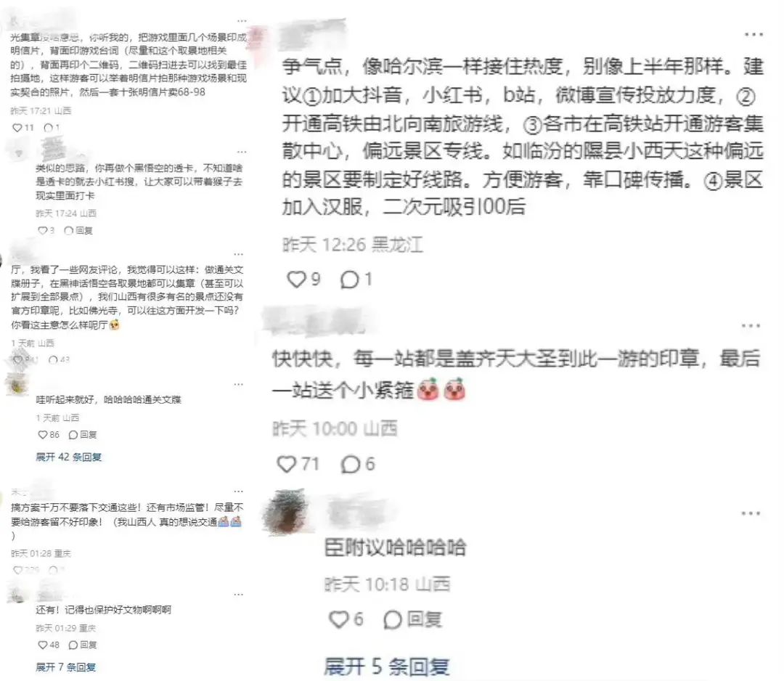Reply to the 哇听起来就好 comment
This screenshot has height=681, width=784.
pyautogui.click(x=83, y=434)
